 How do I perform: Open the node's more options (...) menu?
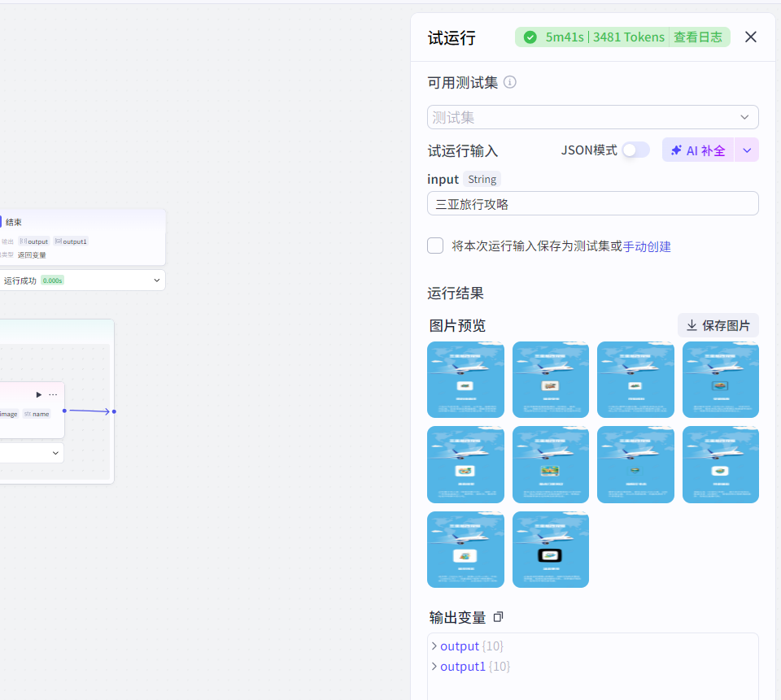tap(51, 393)
